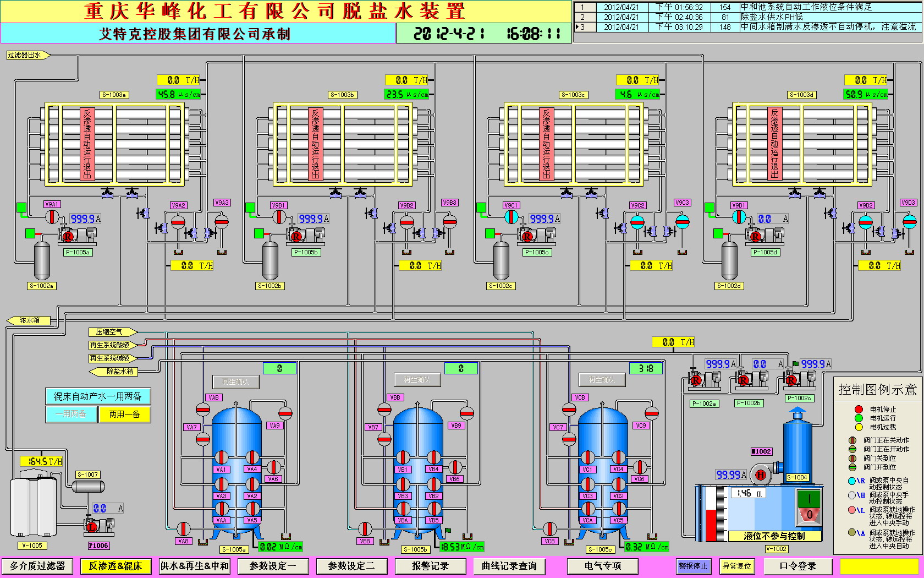Click the green 电机运行 legend circle

tap(859, 418)
